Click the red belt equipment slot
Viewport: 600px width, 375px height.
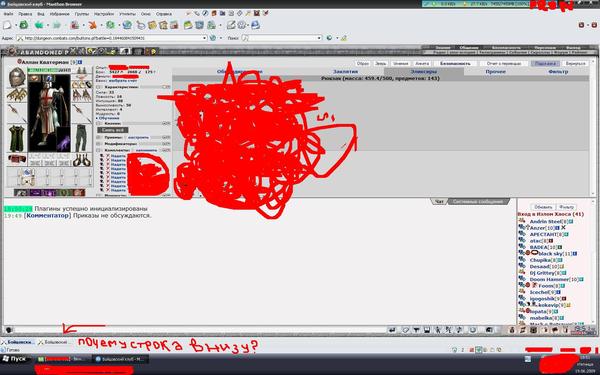[17, 159]
